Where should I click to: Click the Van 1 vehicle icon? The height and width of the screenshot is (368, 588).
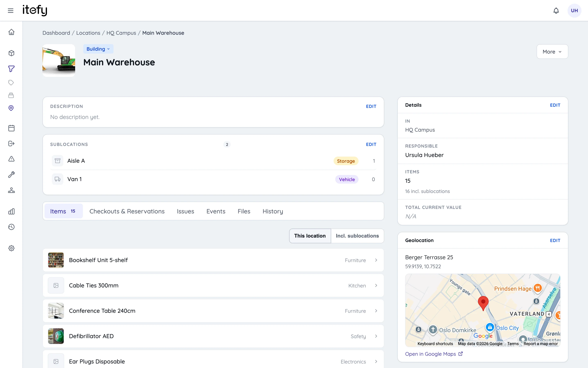(x=58, y=179)
